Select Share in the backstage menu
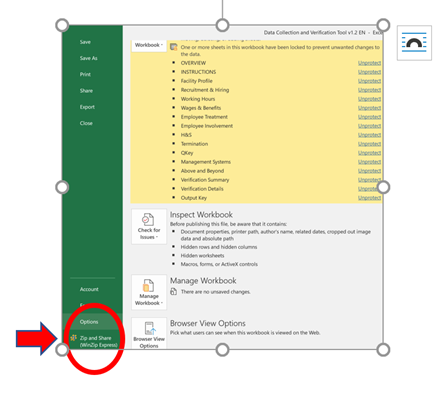The height and width of the screenshot is (400, 440). [x=86, y=91]
